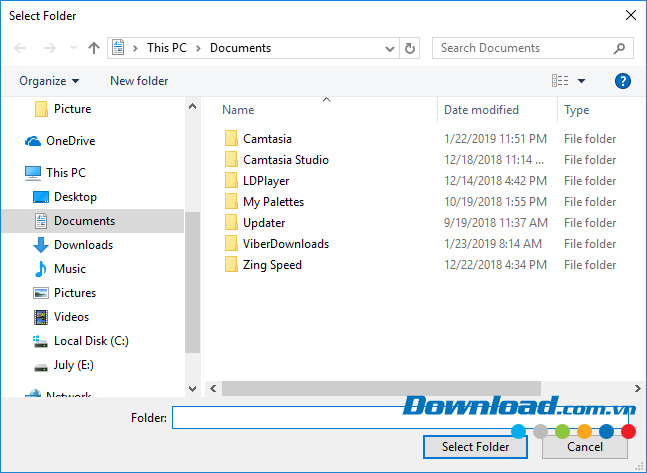Sort by the Name column header
The height and width of the screenshot is (473, 647).
[238, 110]
